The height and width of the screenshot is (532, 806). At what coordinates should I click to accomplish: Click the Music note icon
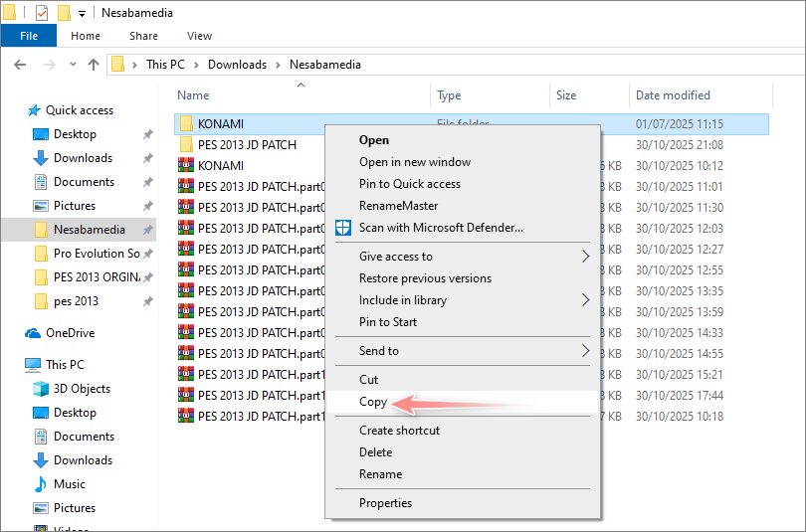pos(41,483)
